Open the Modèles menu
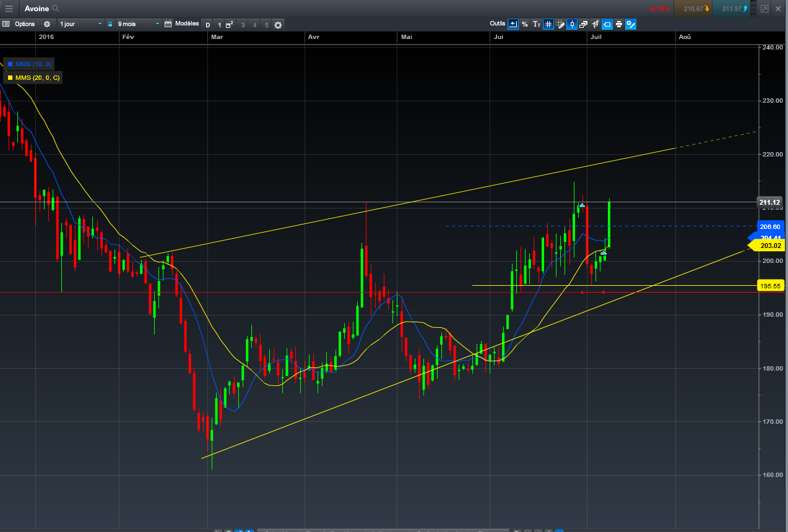788x532 pixels. [187, 24]
